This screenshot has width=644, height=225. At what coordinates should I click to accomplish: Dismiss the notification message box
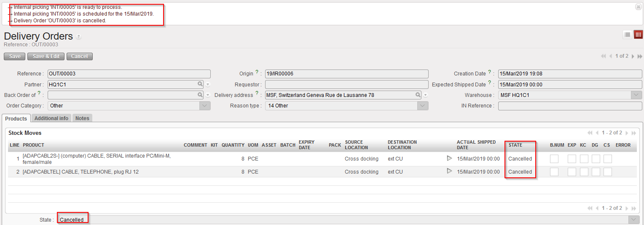coord(638,7)
